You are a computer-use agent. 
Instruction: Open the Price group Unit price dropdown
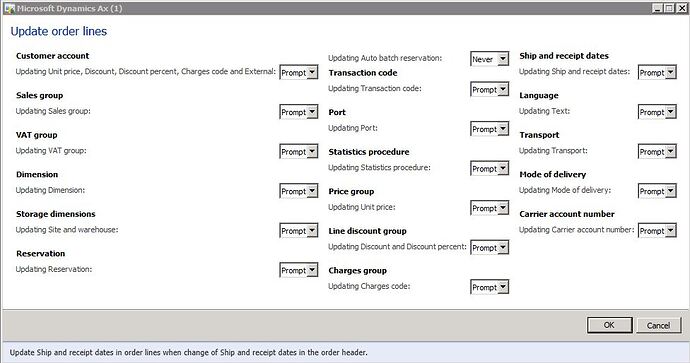tap(489, 209)
